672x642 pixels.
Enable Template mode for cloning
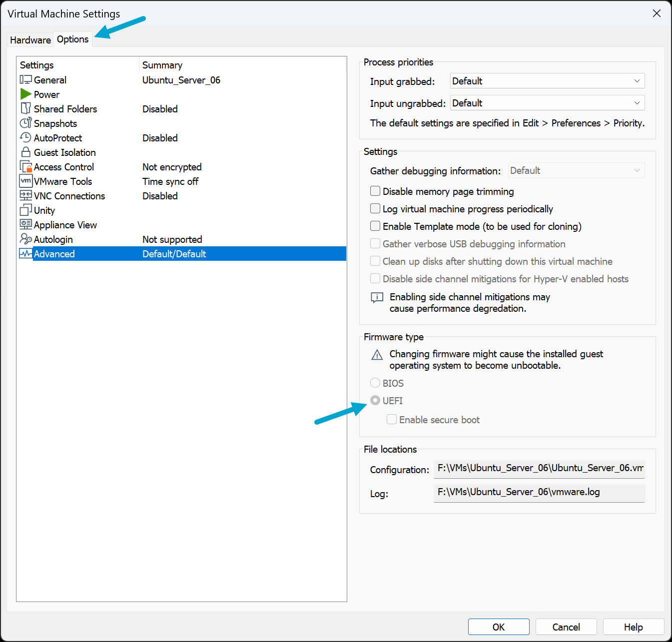pos(375,226)
